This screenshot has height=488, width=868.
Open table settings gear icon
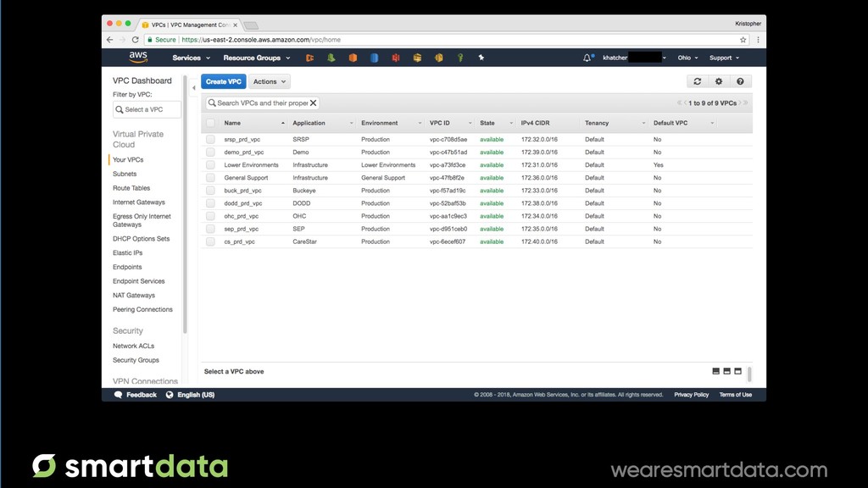click(x=719, y=81)
